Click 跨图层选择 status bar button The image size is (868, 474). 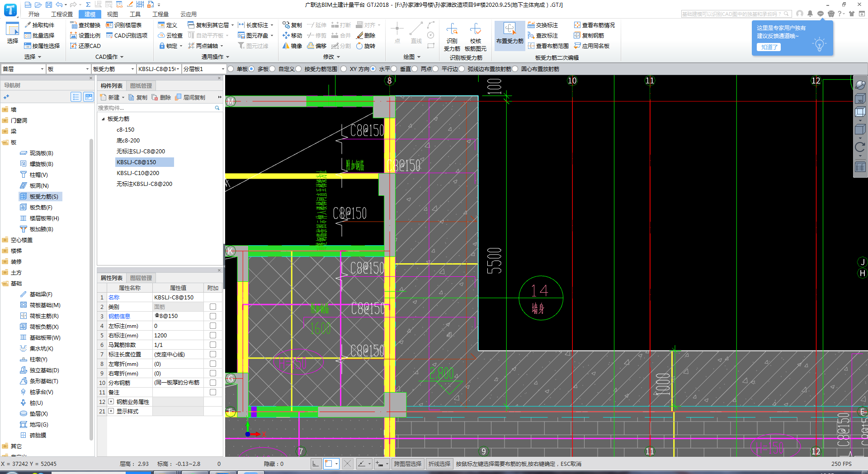[x=407, y=464]
